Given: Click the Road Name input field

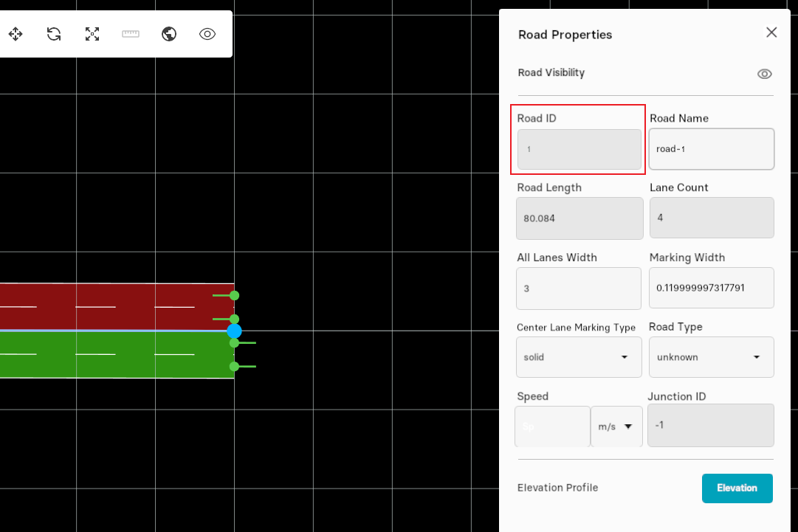Looking at the screenshot, I should coord(711,149).
